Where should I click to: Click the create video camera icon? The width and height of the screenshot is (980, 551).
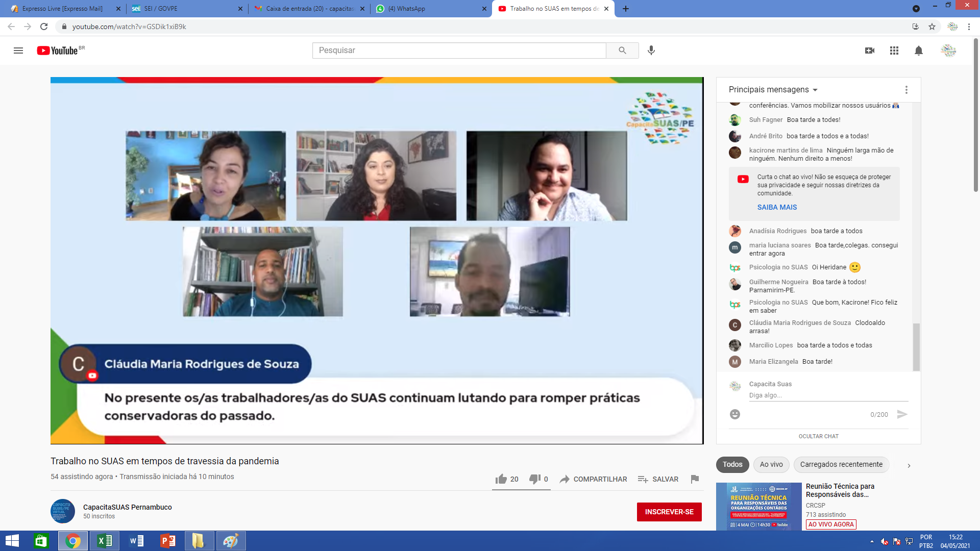(x=870, y=51)
